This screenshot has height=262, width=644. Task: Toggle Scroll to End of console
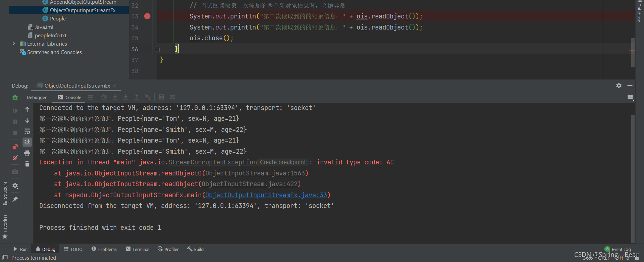click(27, 142)
